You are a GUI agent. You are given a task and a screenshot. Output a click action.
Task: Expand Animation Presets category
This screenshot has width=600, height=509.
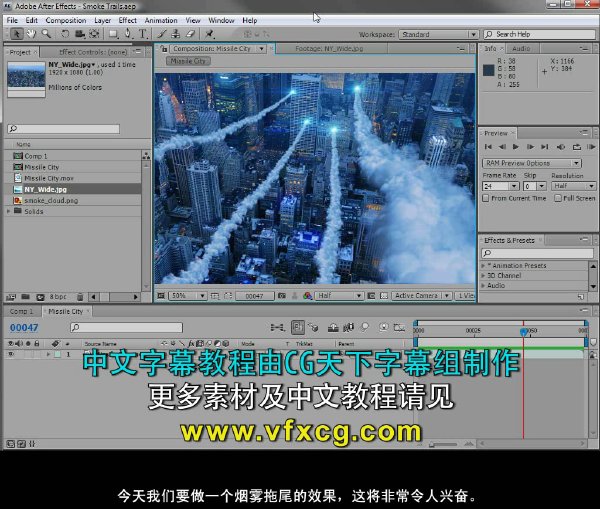point(484,265)
